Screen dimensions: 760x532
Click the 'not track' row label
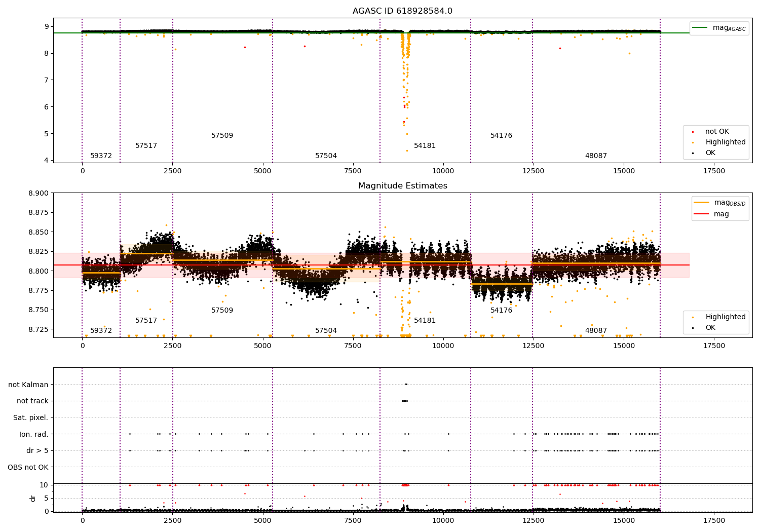32,401
